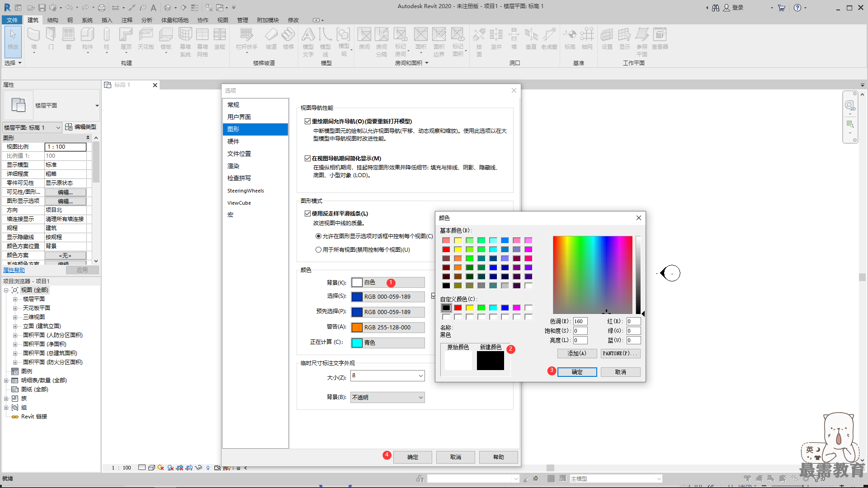The width and height of the screenshot is (868, 488).
Task: Select the Room Separator tool
Action: tap(382, 42)
